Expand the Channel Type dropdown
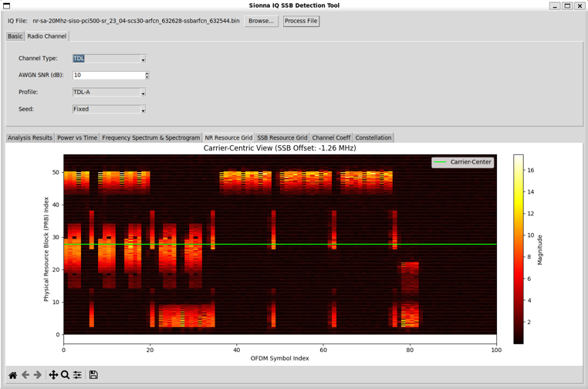The image size is (588, 389). tap(143, 59)
